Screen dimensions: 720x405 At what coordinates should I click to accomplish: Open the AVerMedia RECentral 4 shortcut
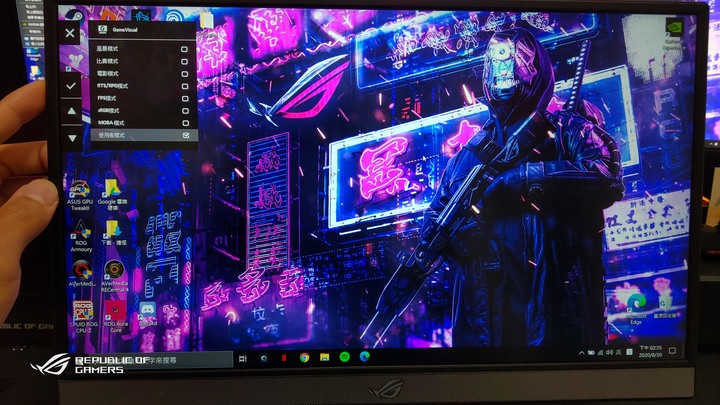click(114, 276)
